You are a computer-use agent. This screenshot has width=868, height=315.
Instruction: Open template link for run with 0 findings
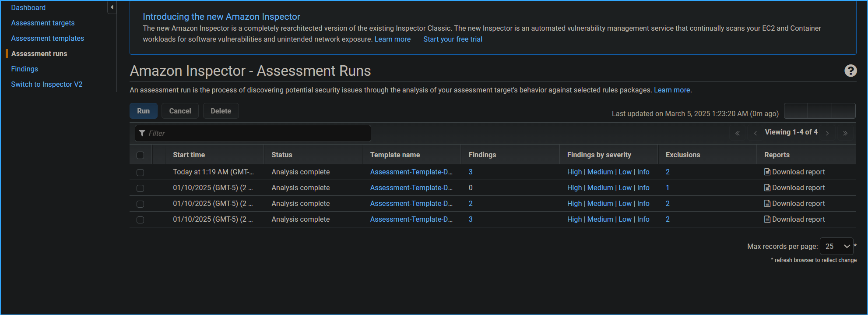(411, 188)
